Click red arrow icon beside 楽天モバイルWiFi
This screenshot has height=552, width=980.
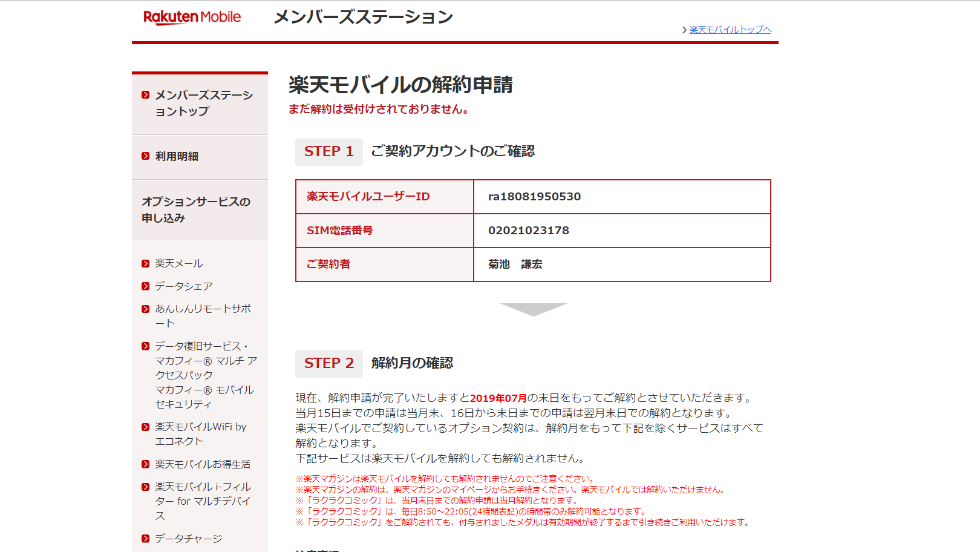coord(145,427)
